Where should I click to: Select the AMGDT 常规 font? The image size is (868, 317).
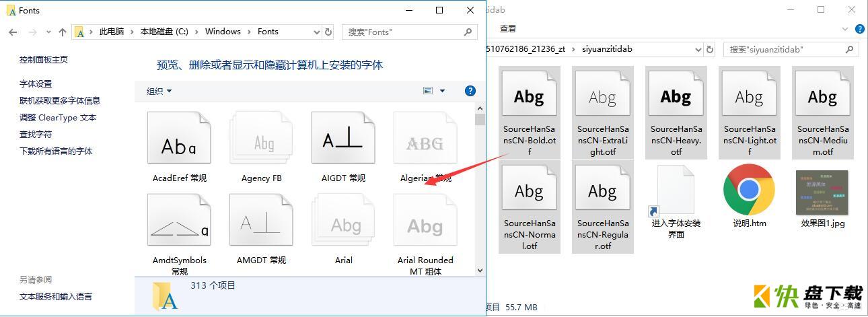[262, 230]
